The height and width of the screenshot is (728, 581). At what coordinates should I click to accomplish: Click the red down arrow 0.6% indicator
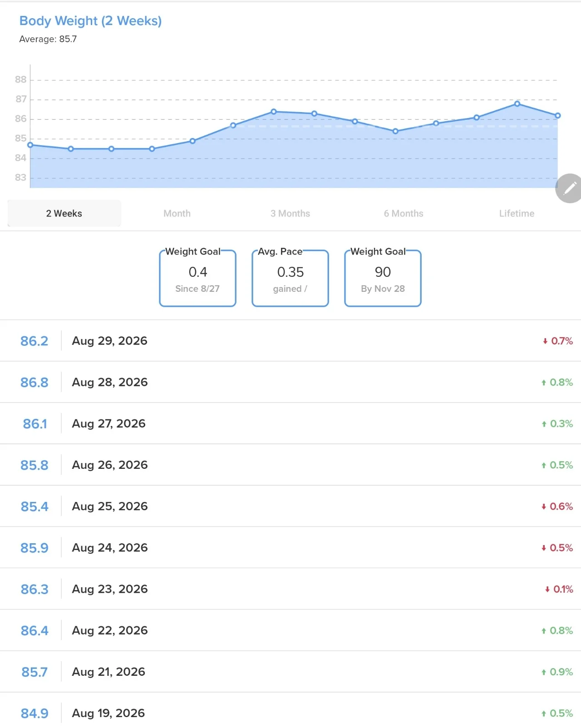tap(557, 506)
